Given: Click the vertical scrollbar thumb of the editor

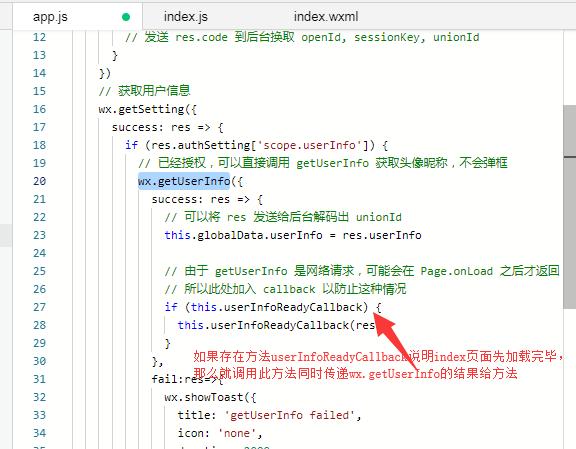Looking at the screenshot, I should coord(569,207).
